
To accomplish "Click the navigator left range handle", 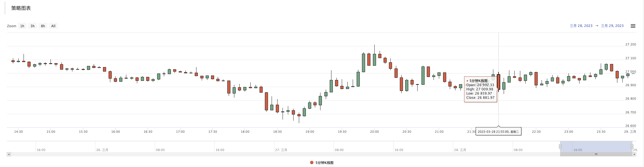I will tap(560, 146).
